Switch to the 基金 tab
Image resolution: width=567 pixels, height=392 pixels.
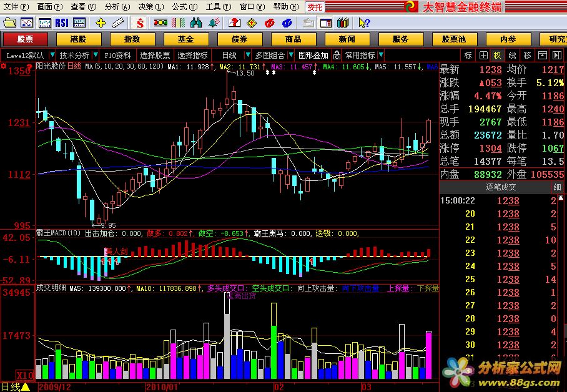pyautogui.click(x=186, y=39)
